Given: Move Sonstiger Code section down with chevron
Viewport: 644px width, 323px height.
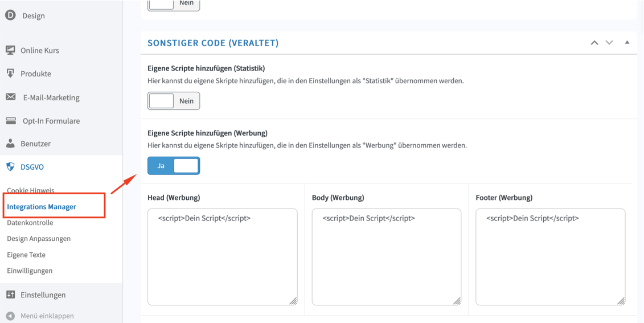Looking at the screenshot, I should coord(609,43).
